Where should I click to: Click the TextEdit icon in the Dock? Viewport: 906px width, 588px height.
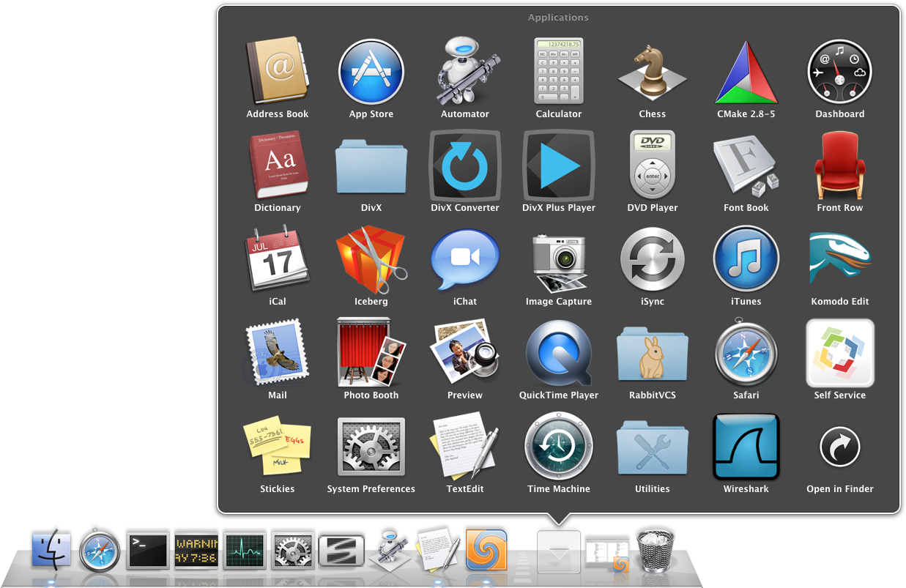coord(439,550)
